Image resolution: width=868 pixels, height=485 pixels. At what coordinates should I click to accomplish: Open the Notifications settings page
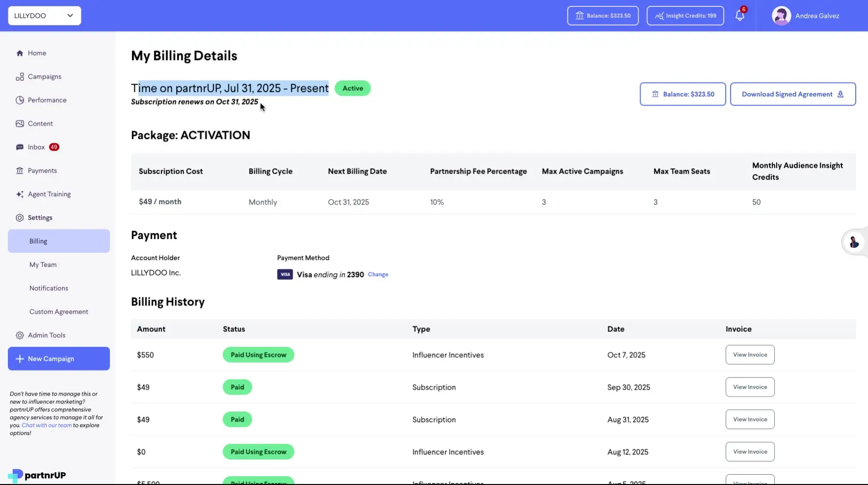tap(48, 288)
